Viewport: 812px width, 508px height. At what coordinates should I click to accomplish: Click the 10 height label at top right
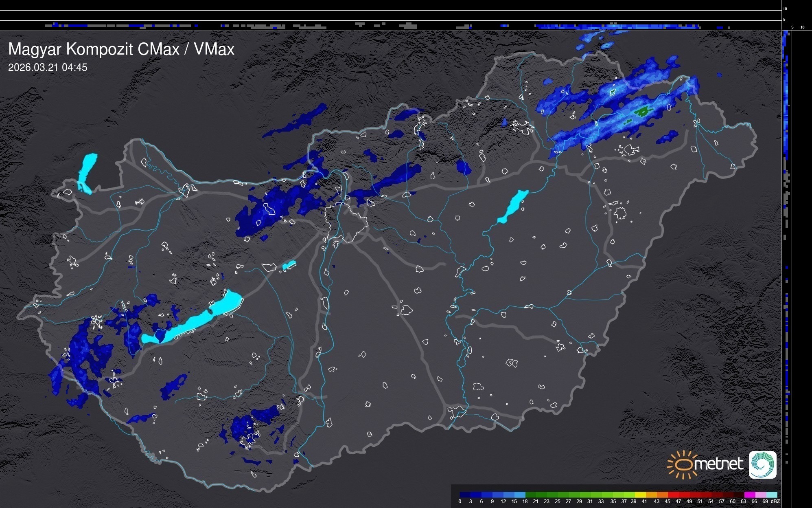[785, 9]
